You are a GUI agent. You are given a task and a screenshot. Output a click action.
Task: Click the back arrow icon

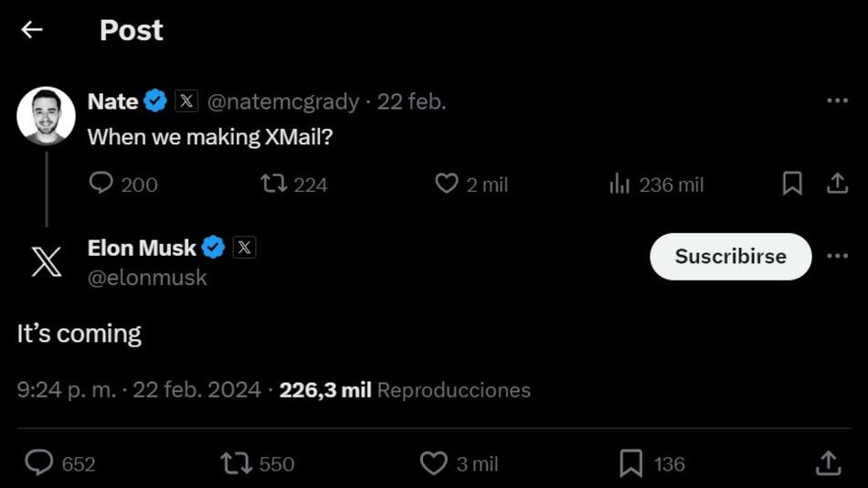[32, 30]
